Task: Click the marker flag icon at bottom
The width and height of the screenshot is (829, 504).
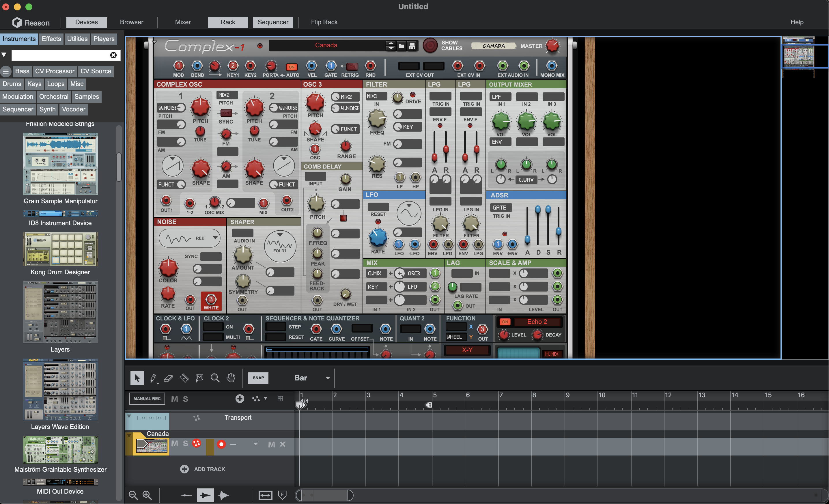Action: (283, 495)
